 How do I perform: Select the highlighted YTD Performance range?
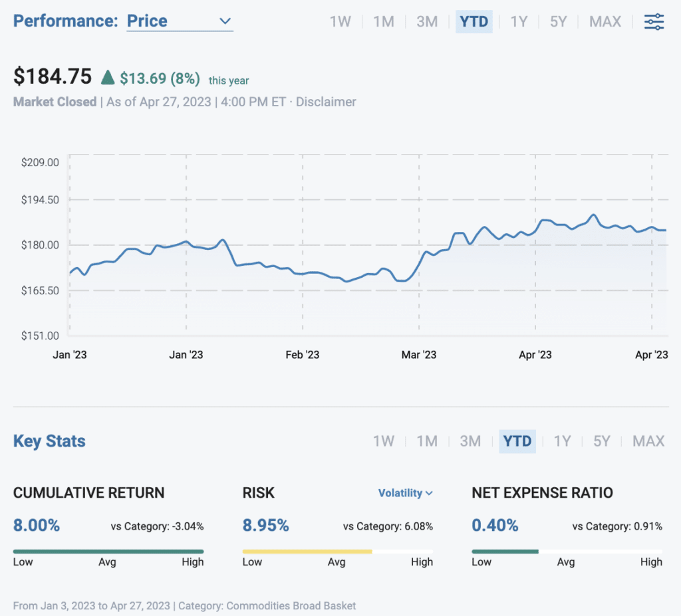(x=474, y=21)
